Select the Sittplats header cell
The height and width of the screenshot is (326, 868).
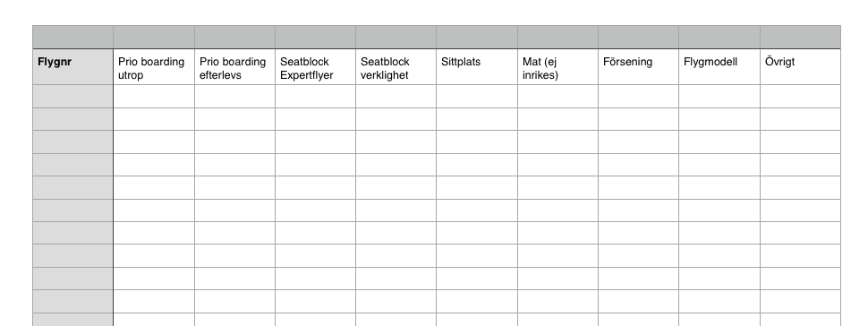tap(477, 67)
